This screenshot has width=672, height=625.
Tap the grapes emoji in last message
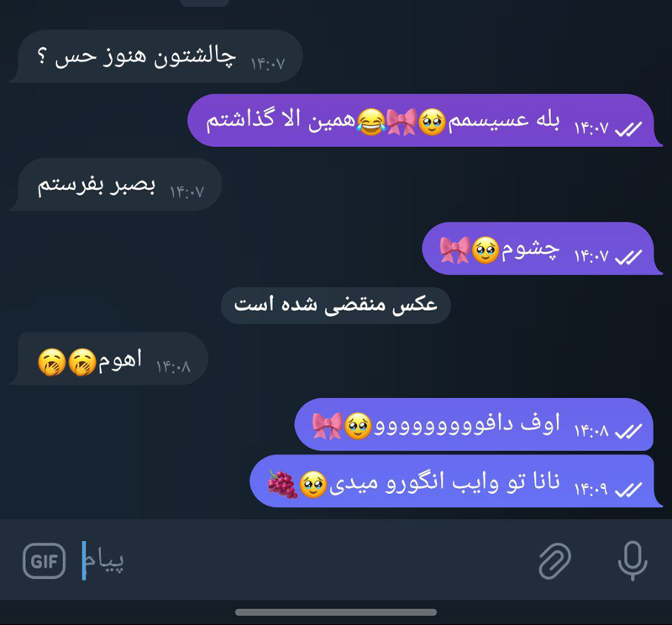pyautogui.click(x=282, y=485)
